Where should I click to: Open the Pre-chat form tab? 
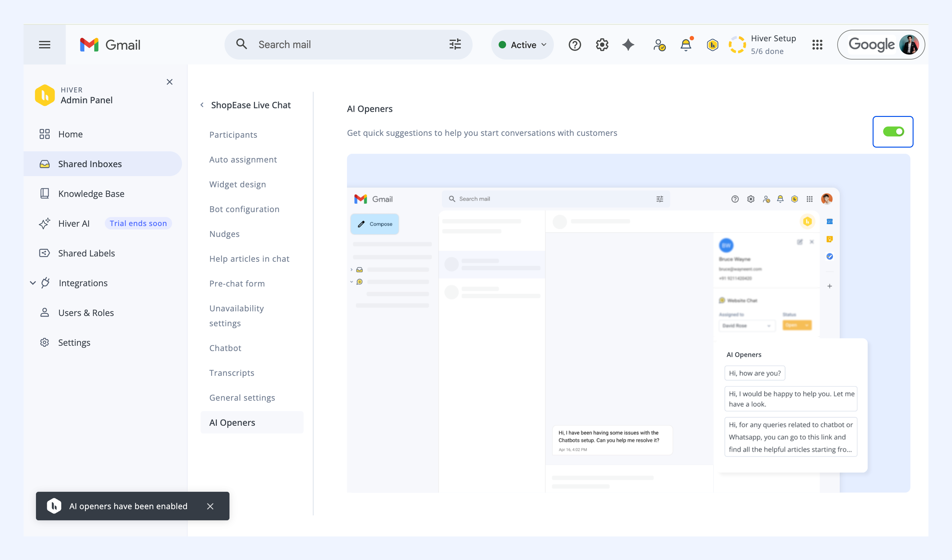[x=237, y=283]
